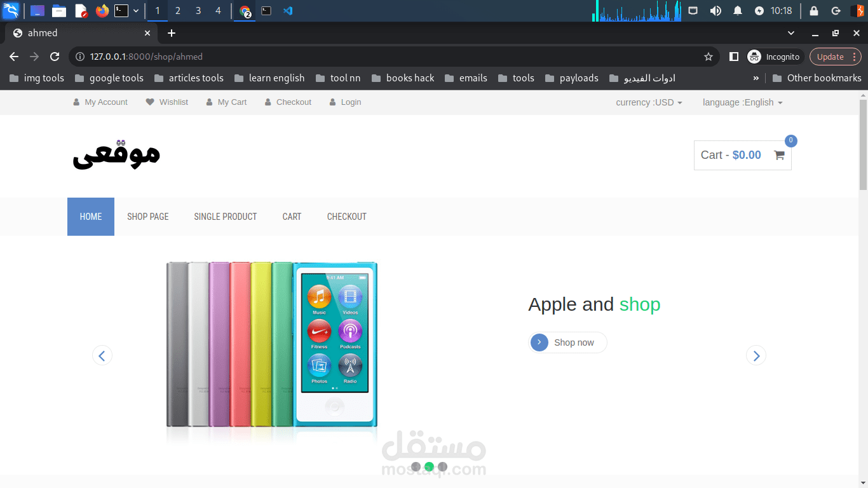View site information icon in the address bar
Screen dimensions: 868x488
(x=80, y=57)
